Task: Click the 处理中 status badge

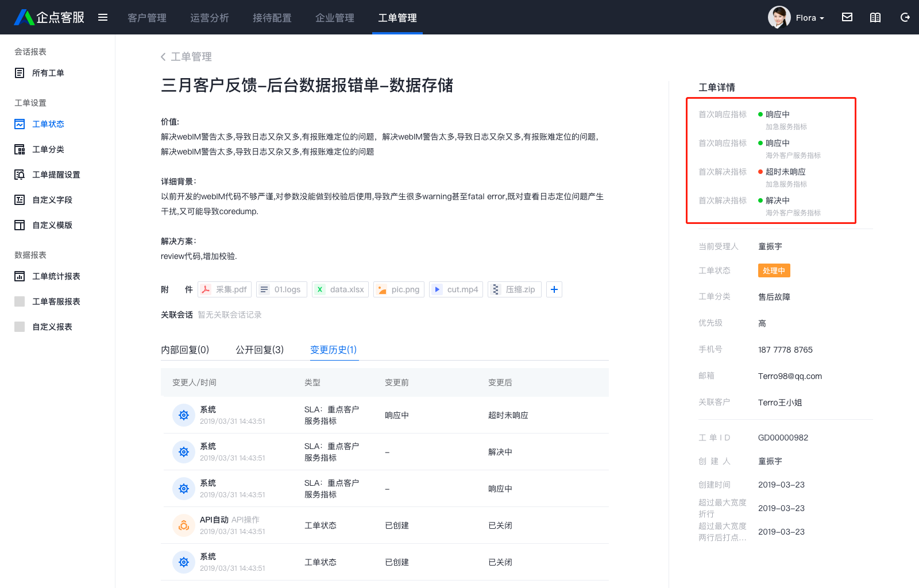Action: coord(774,270)
